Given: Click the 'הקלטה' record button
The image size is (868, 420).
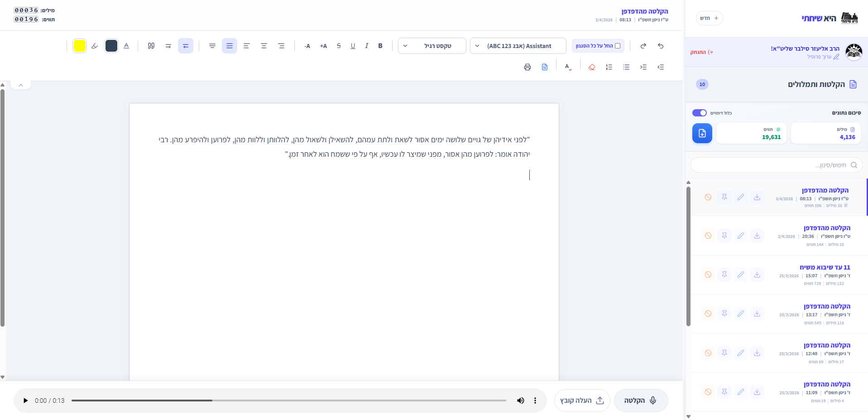Looking at the screenshot, I should point(641,401).
